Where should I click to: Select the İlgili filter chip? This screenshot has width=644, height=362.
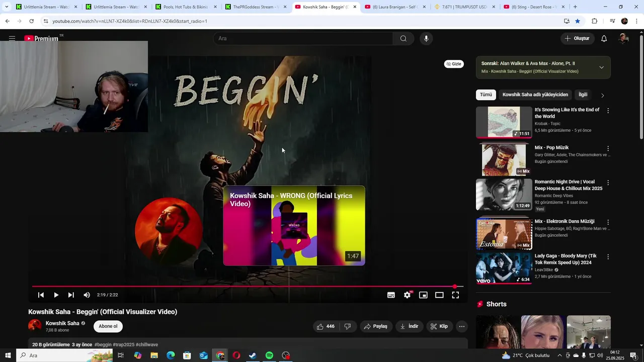pos(583,95)
